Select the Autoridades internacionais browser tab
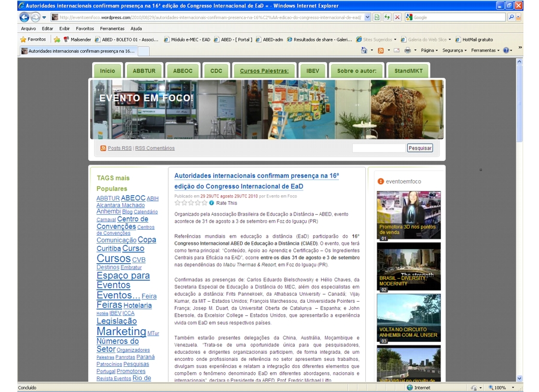This screenshot has width=539, height=392. (78, 51)
